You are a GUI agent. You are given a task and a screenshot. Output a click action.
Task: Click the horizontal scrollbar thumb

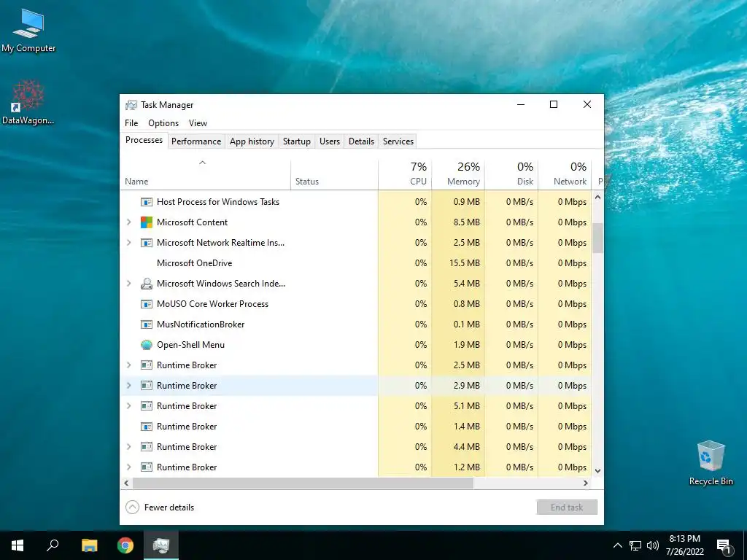[303, 483]
